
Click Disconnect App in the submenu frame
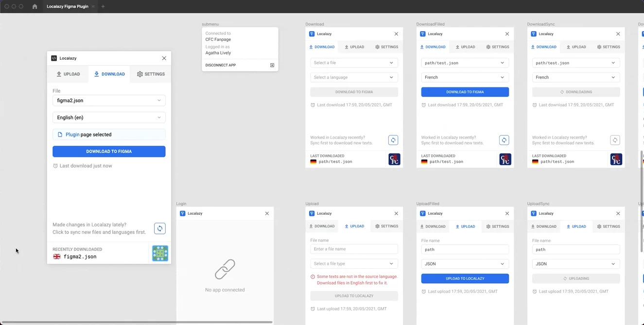click(x=221, y=65)
